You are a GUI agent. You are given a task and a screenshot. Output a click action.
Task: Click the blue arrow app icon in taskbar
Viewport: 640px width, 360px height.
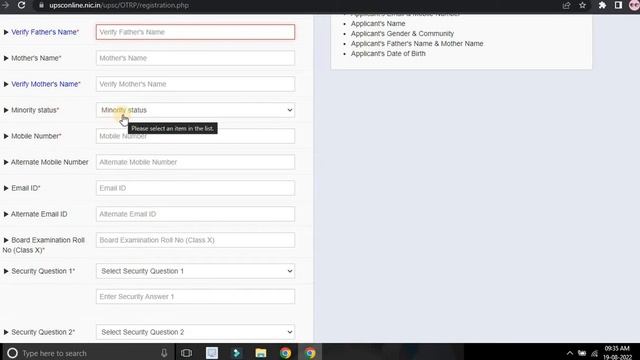tap(236, 353)
